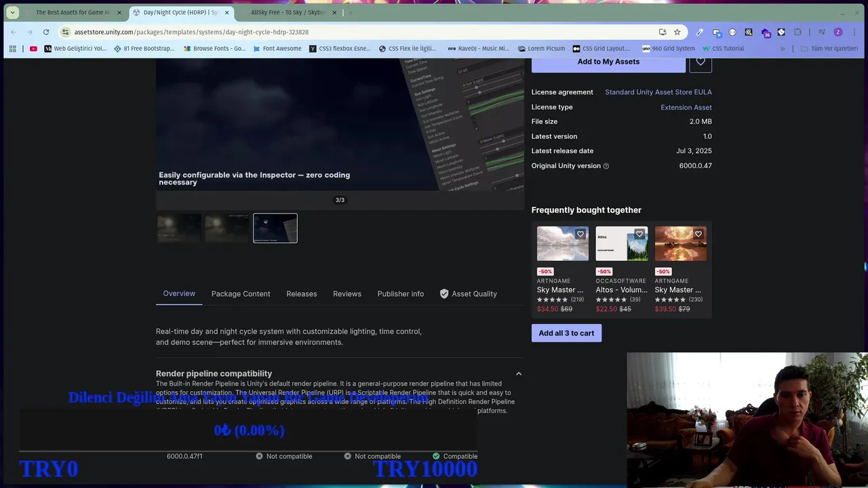This screenshot has width=868, height=488.
Task: Click the file size value 2.0 MB
Action: coord(701,122)
